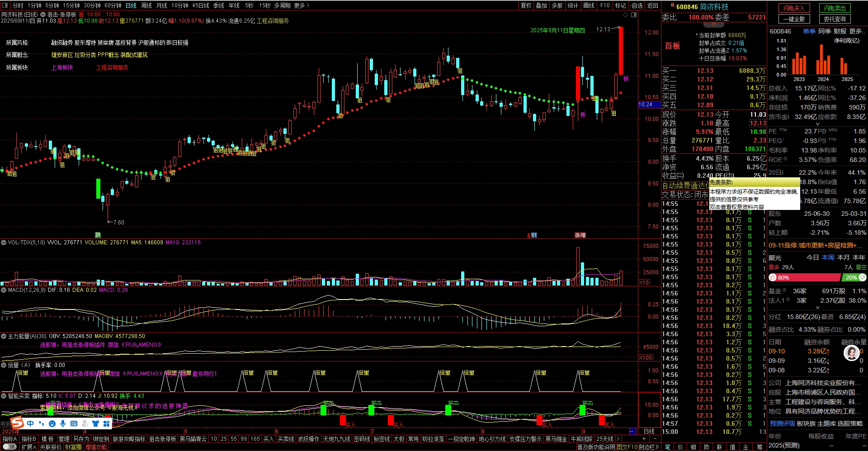Expand the MACD indicator dropdown arrow

tap(4, 290)
